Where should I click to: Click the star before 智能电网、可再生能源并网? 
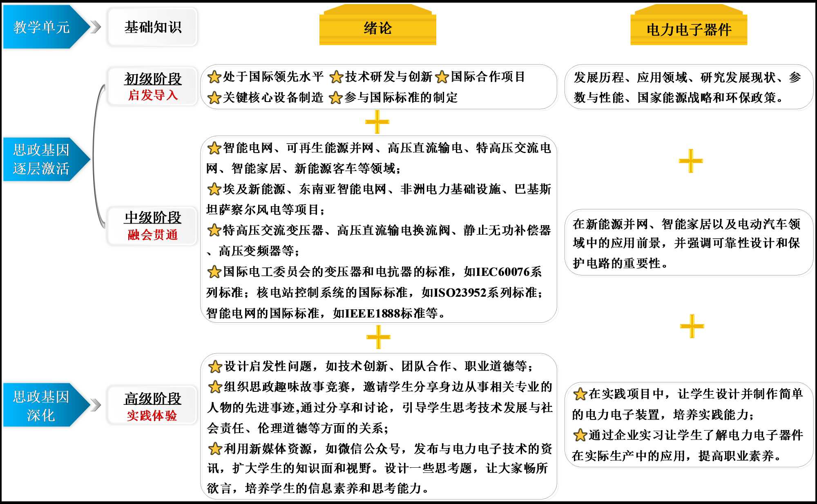[x=214, y=148]
